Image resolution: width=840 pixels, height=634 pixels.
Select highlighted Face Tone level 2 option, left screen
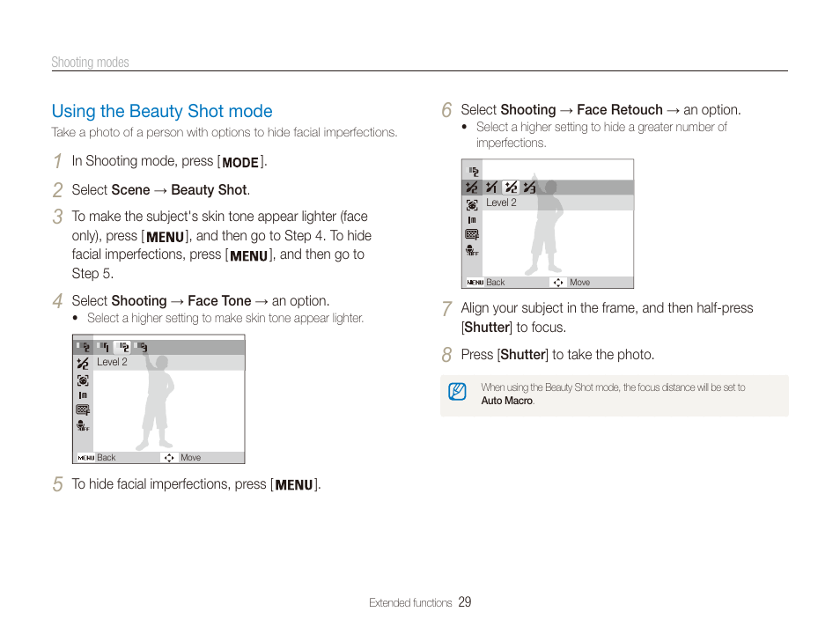(123, 347)
